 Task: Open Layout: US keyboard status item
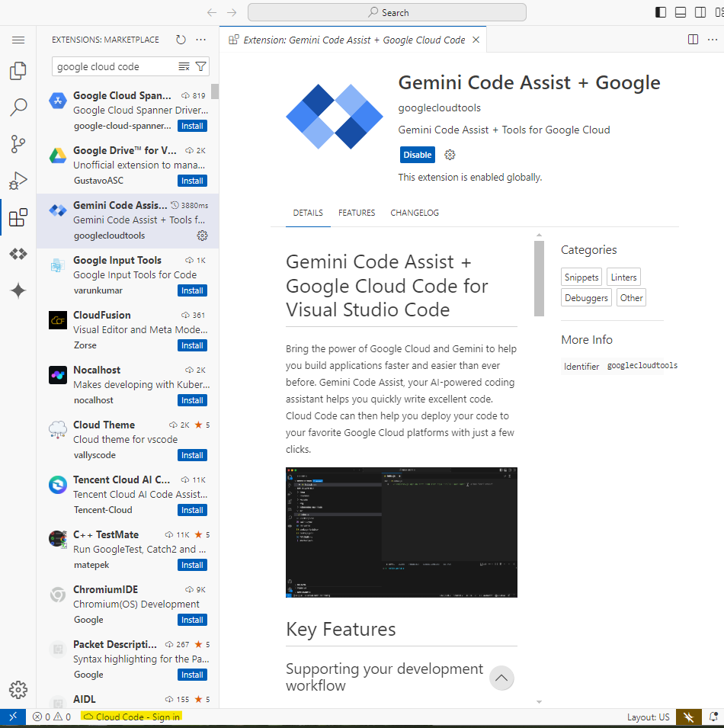(648, 717)
